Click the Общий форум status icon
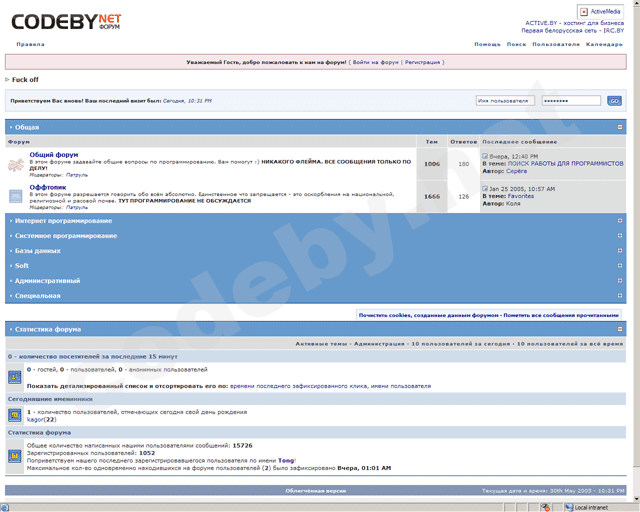 click(x=16, y=165)
